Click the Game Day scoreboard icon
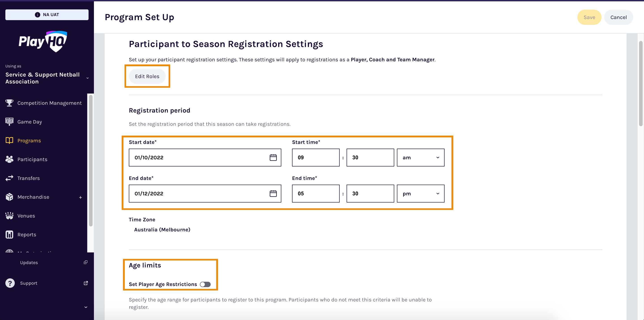 (9, 122)
